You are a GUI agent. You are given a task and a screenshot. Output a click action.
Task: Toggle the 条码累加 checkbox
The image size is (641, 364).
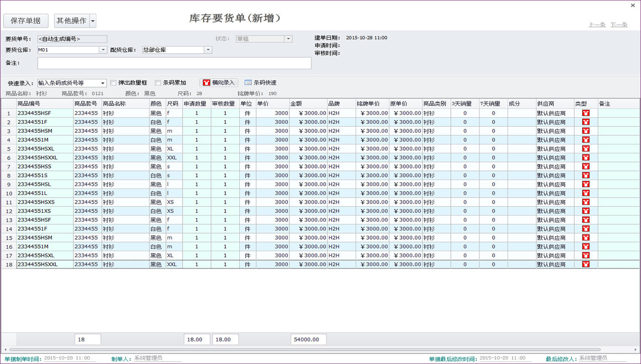tap(158, 83)
